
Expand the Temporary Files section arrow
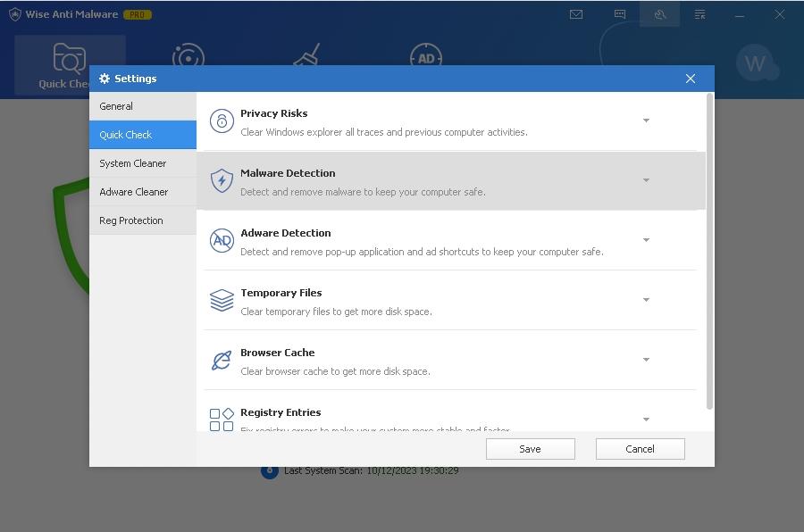tap(646, 300)
